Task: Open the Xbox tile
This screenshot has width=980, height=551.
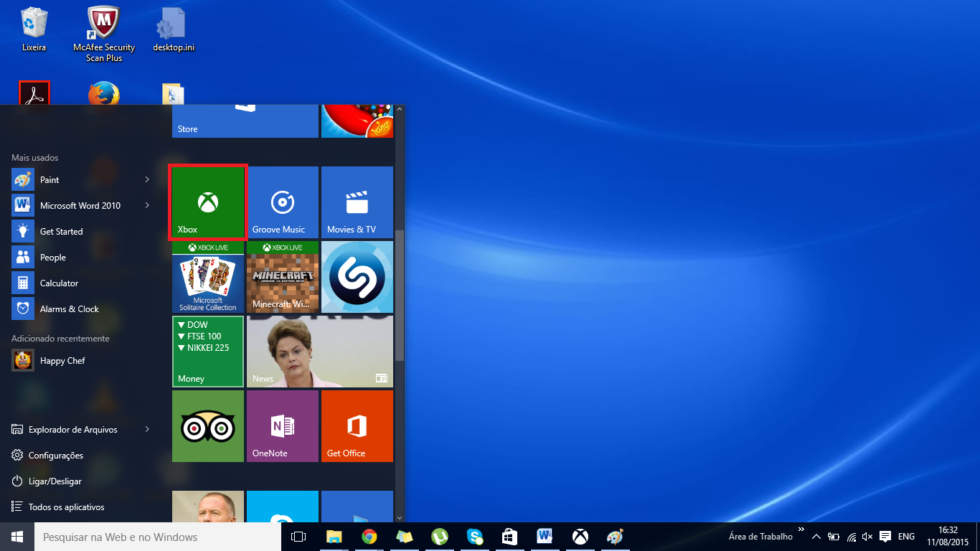Action: [207, 202]
